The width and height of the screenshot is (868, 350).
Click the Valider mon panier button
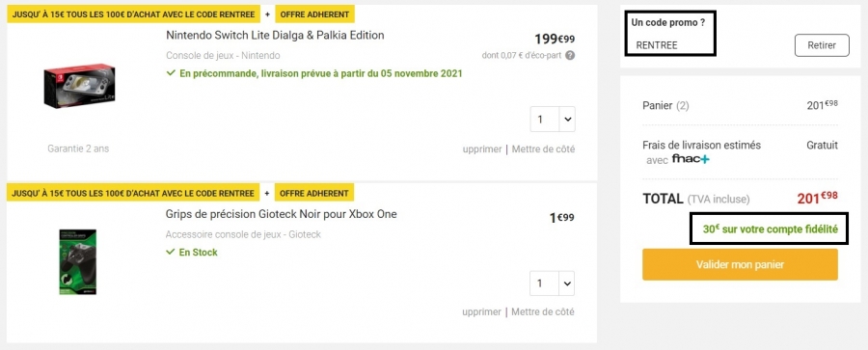740,265
